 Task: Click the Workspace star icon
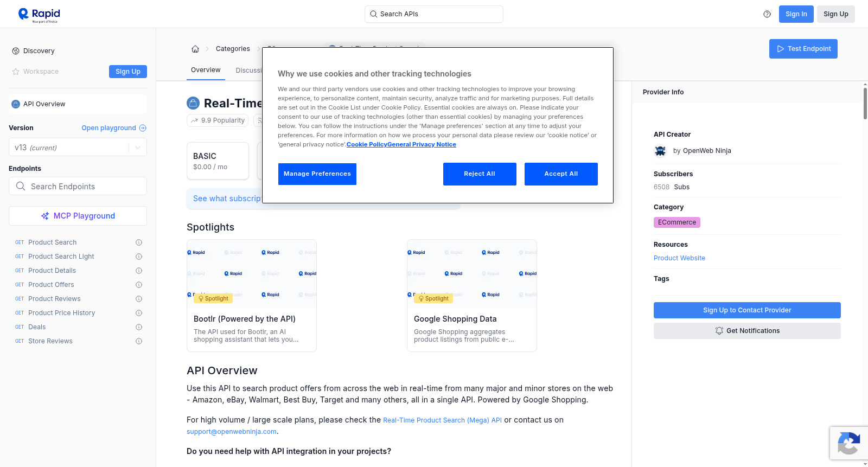click(16, 72)
